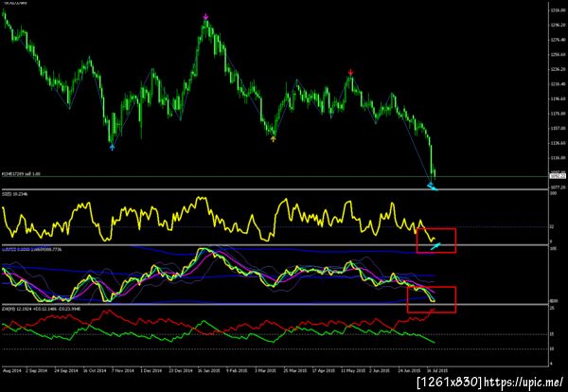Click the 3 Mar 2015 date label
568x392 pixels.
coord(266,371)
